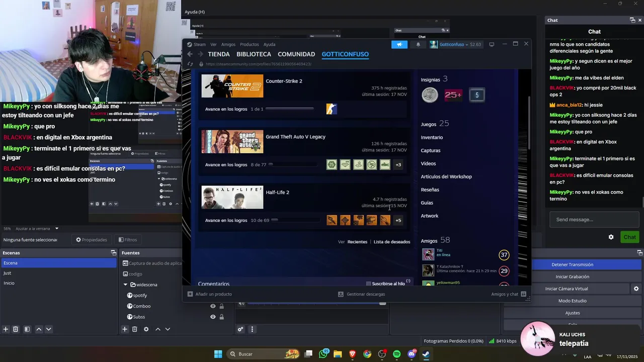Check Suscribirse al hilo checkbox
The width and height of the screenshot is (644, 362).
tap(368, 284)
